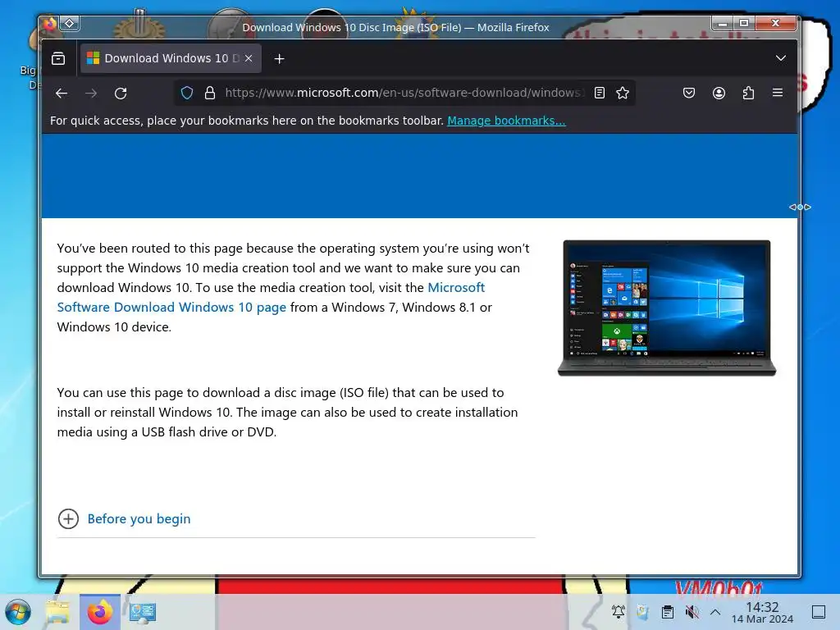The image size is (840, 630).
Task: Click the forward navigation arrow
Action: 91,94
